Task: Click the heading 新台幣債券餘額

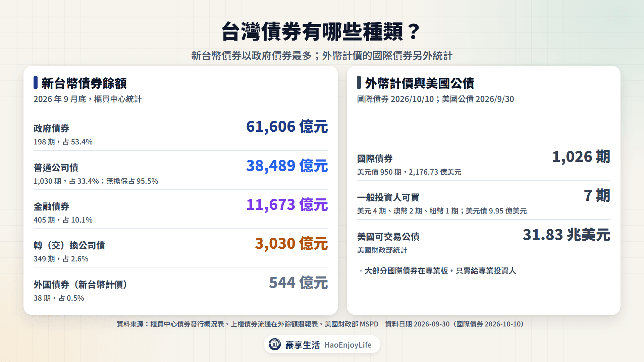Action: click(84, 83)
